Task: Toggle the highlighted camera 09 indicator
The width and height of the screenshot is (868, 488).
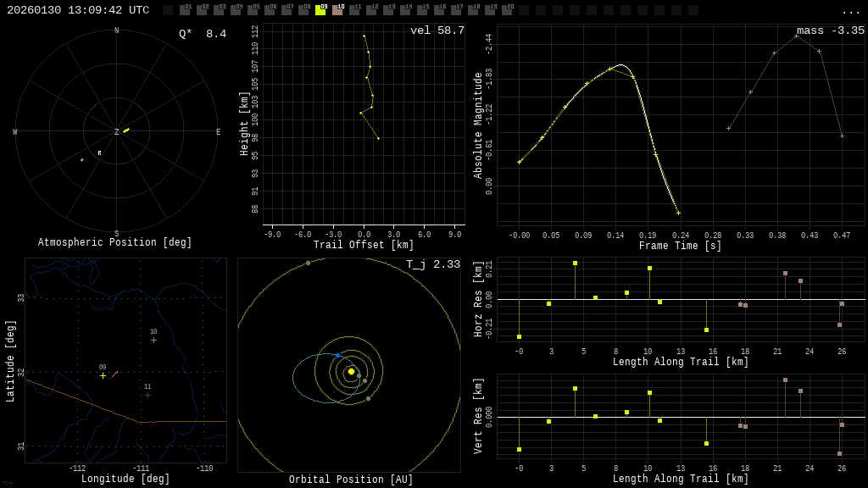Action: click(320, 10)
